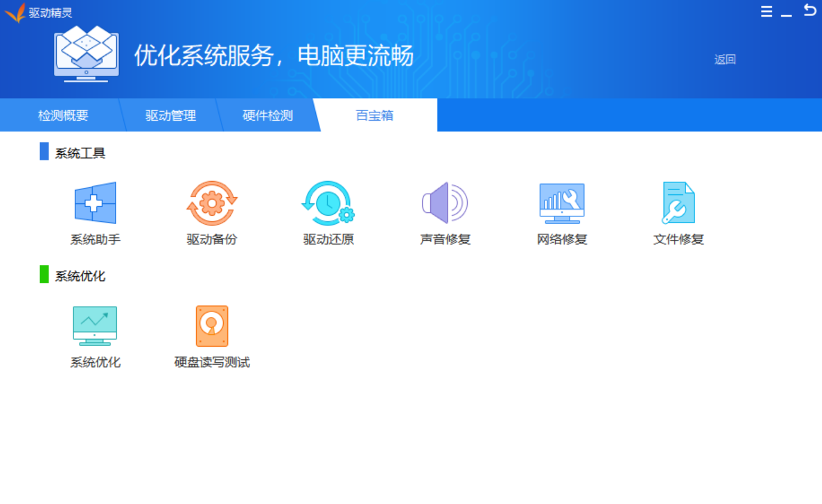Open the 网络修复 monitor icon
822x504 pixels.
pos(562,203)
